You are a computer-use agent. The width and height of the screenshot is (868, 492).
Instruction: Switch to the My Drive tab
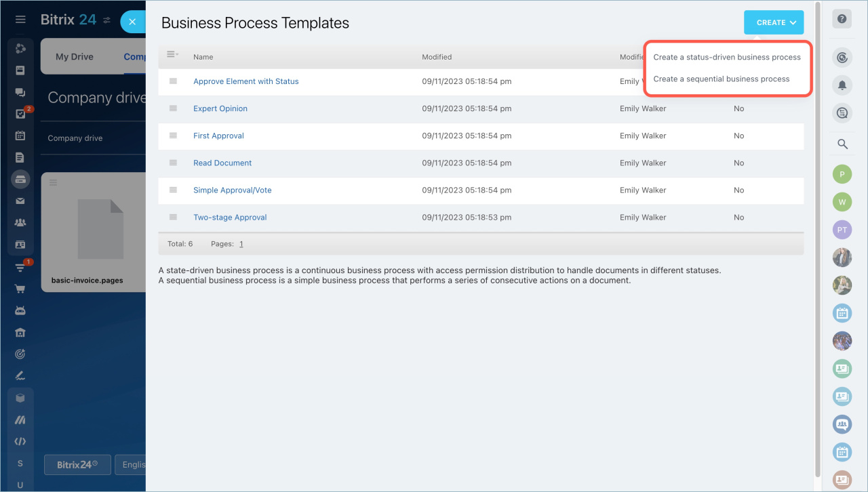(x=75, y=57)
